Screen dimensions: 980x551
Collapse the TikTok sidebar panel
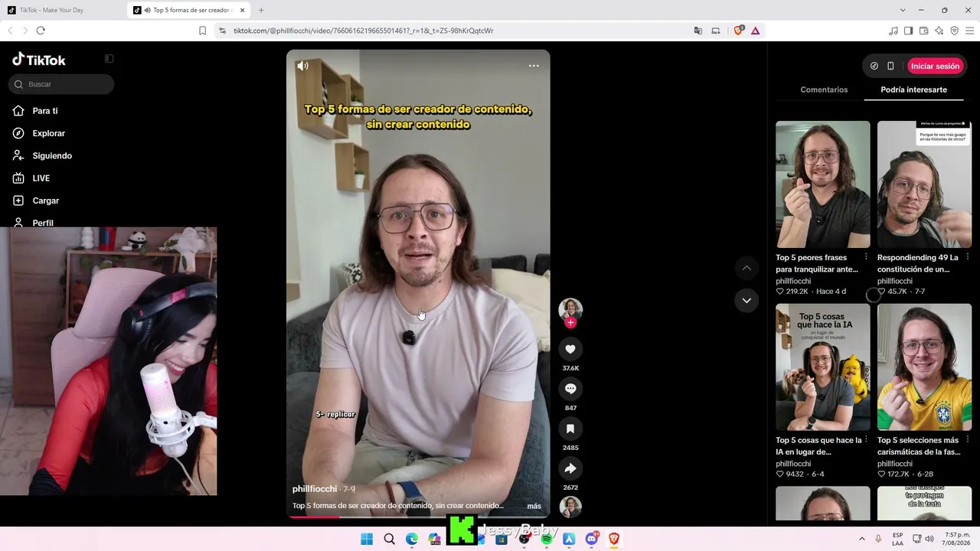[109, 59]
